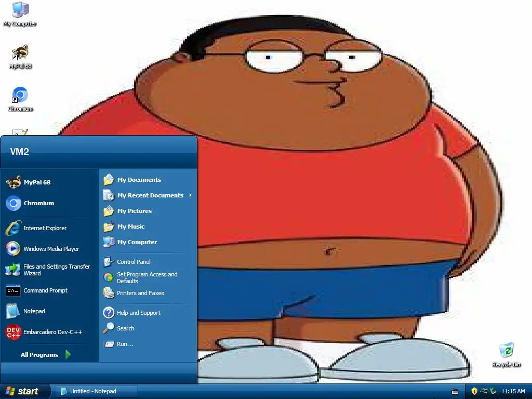The height and width of the screenshot is (399, 532).
Task: Open the My Documents menu entry
Action: point(148,180)
